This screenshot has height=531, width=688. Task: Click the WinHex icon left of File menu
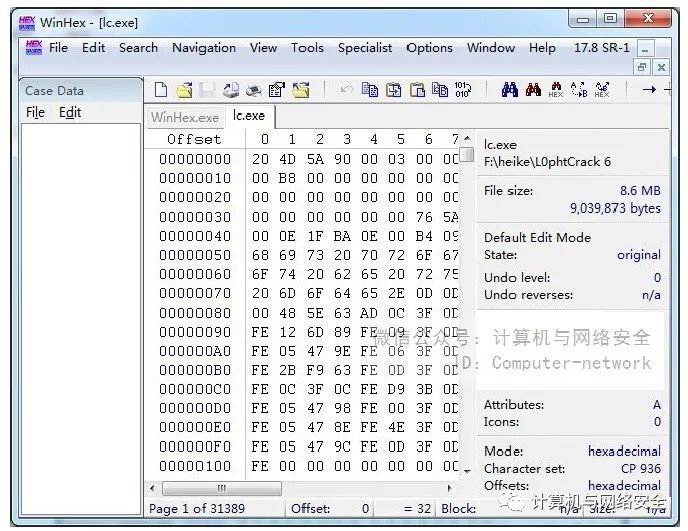[34, 47]
